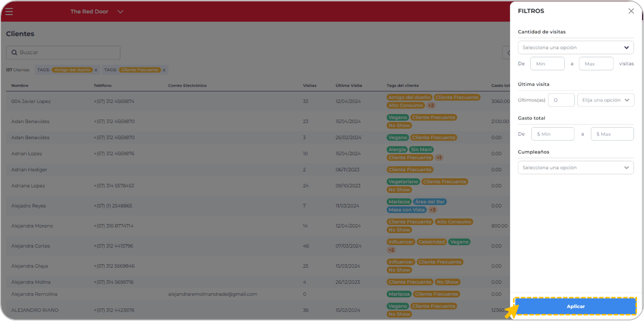Click date 12/04/2024 for Javier Lopez

pyautogui.click(x=348, y=101)
